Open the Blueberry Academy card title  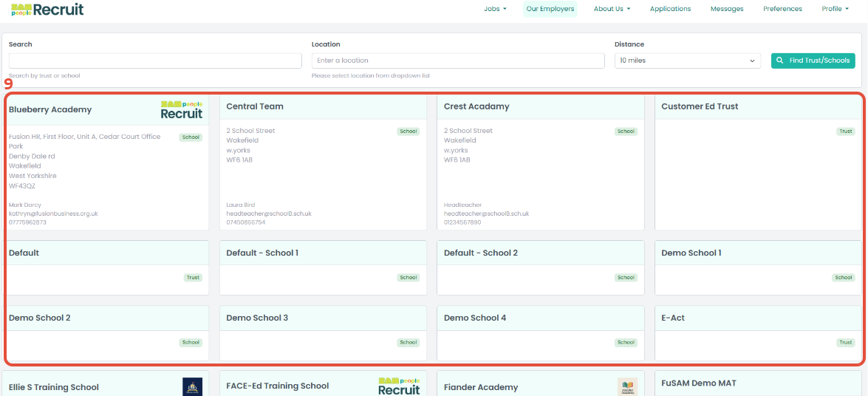click(50, 109)
